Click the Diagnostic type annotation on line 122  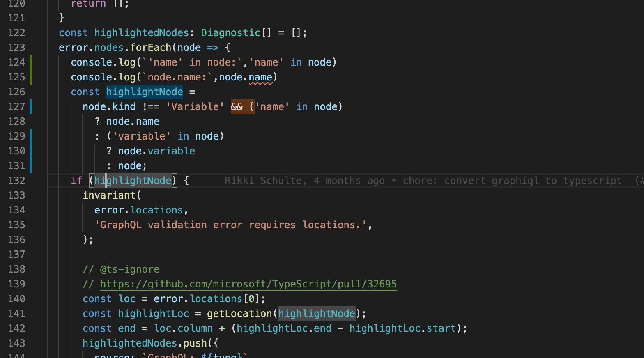coord(231,33)
